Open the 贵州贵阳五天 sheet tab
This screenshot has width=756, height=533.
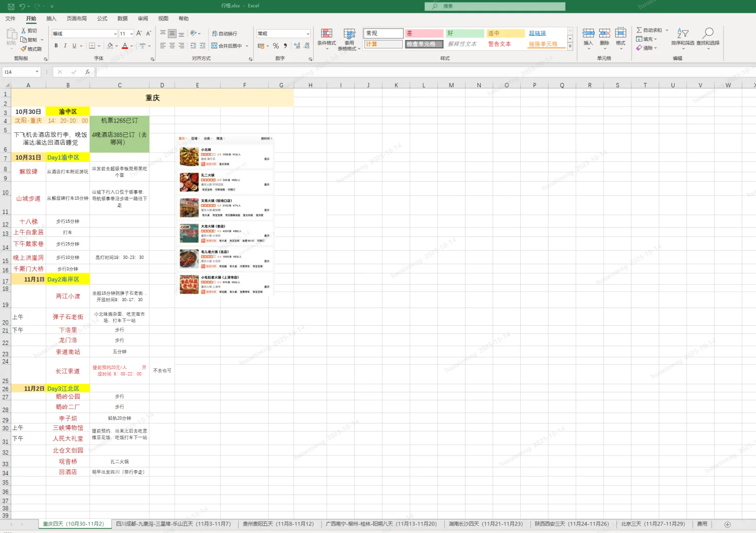click(x=278, y=524)
